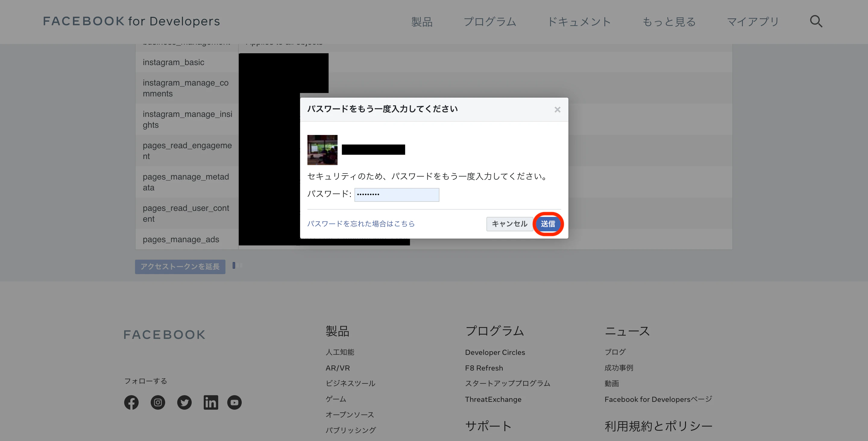This screenshot has height=441, width=868.
Task: Open ThreatExchange footer link
Action: coord(493,399)
